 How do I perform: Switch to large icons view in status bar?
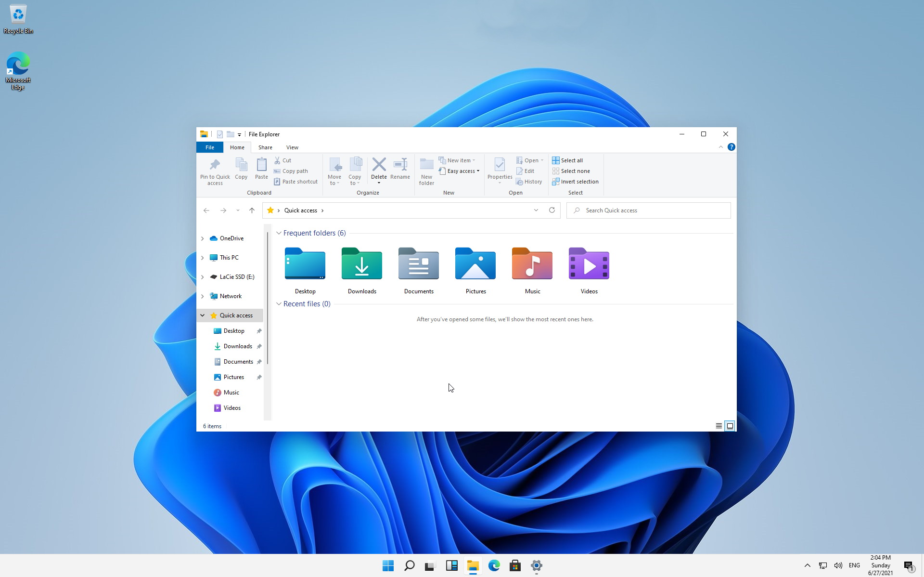(730, 426)
